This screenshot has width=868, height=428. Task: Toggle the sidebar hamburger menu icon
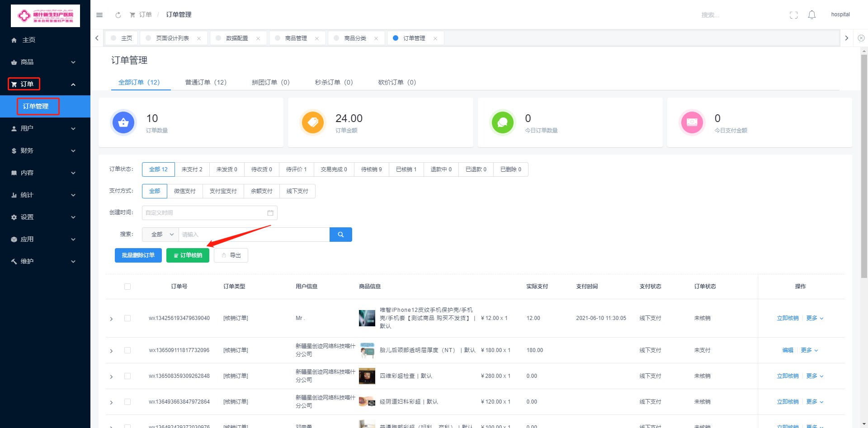pyautogui.click(x=99, y=15)
